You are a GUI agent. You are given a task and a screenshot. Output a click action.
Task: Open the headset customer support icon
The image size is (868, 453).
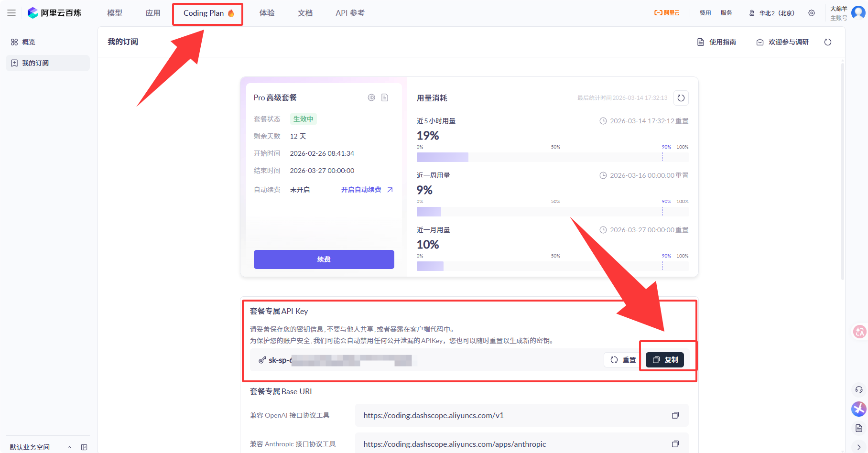[858, 389]
